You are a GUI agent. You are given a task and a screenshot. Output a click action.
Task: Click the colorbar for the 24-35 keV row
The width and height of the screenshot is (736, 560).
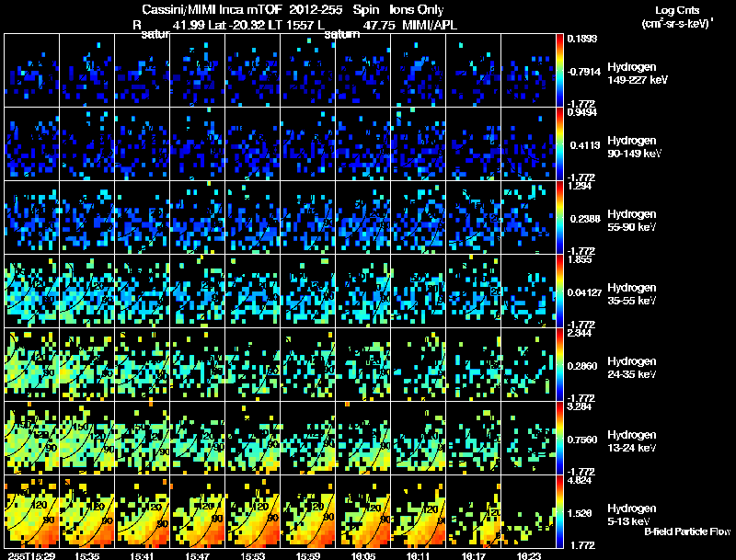coord(559,364)
